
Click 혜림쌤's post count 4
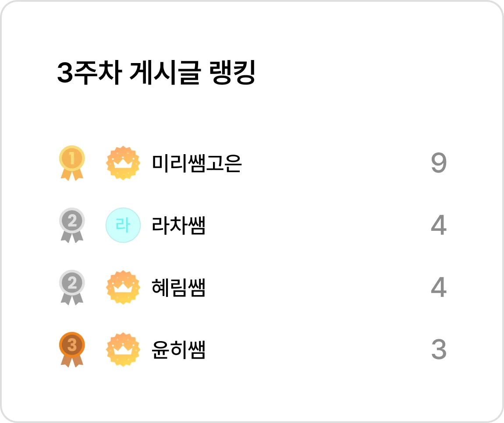tap(439, 287)
